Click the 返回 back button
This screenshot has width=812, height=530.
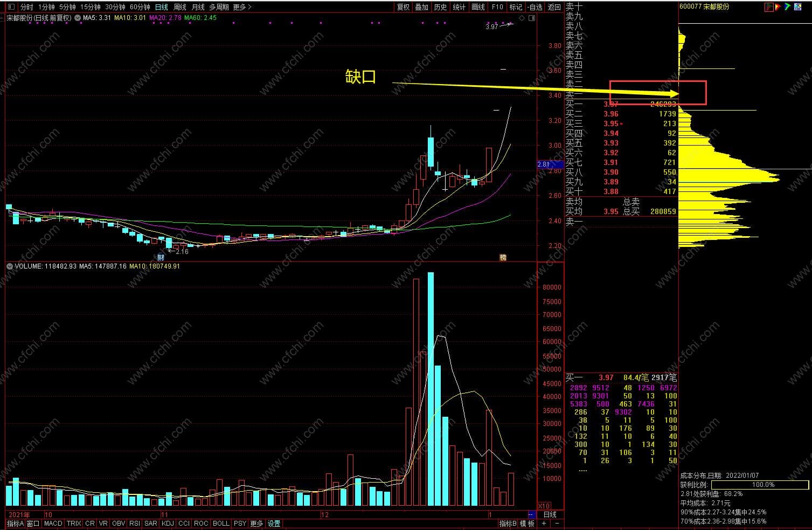click(x=554, y=7)
